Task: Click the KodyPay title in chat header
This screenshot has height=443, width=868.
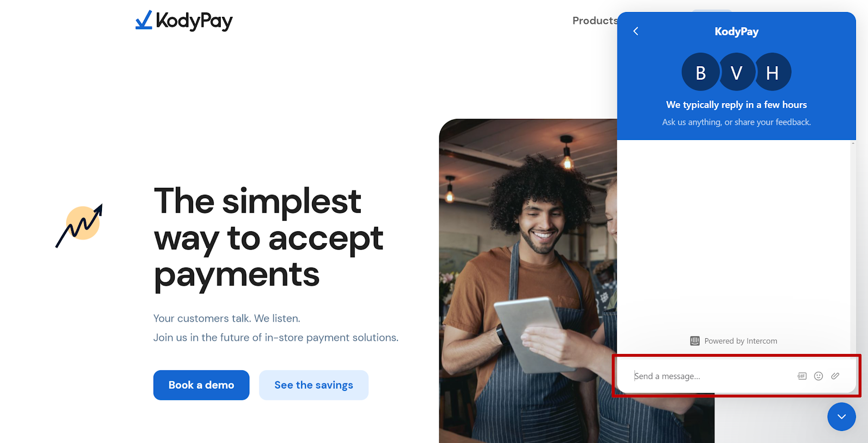Action: [736, 31]
